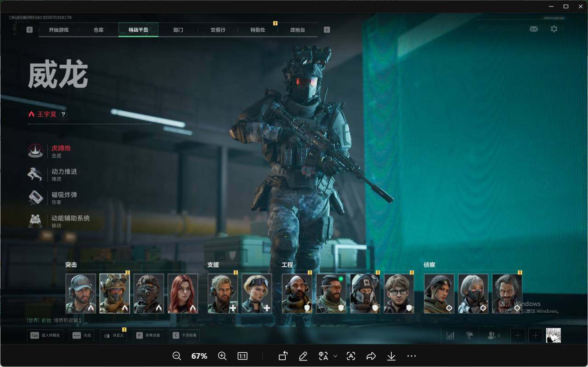Select the gray-bearded older recon operator
The image size is (588, 367).
[x=507, y=293]
